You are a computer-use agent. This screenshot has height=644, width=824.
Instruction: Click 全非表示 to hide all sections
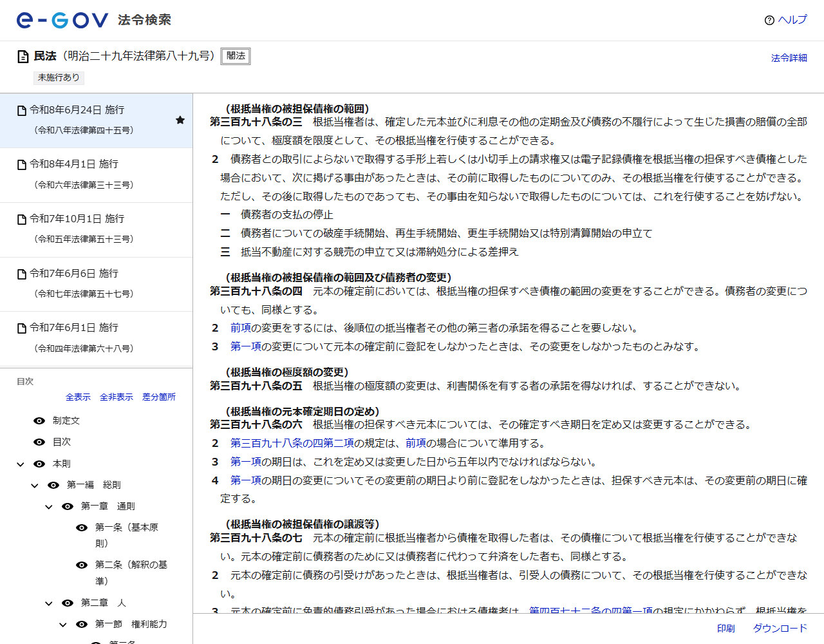coord(117,397)
